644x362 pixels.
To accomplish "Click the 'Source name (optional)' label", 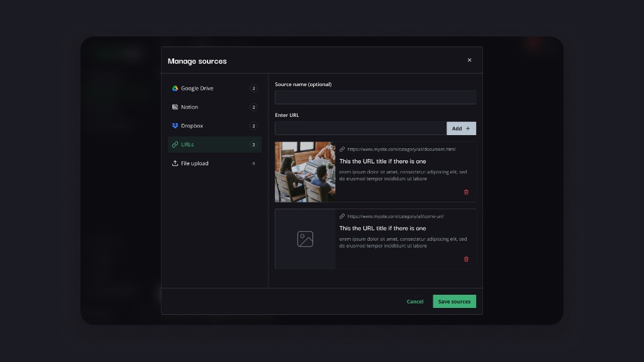I will coord(303,84).
